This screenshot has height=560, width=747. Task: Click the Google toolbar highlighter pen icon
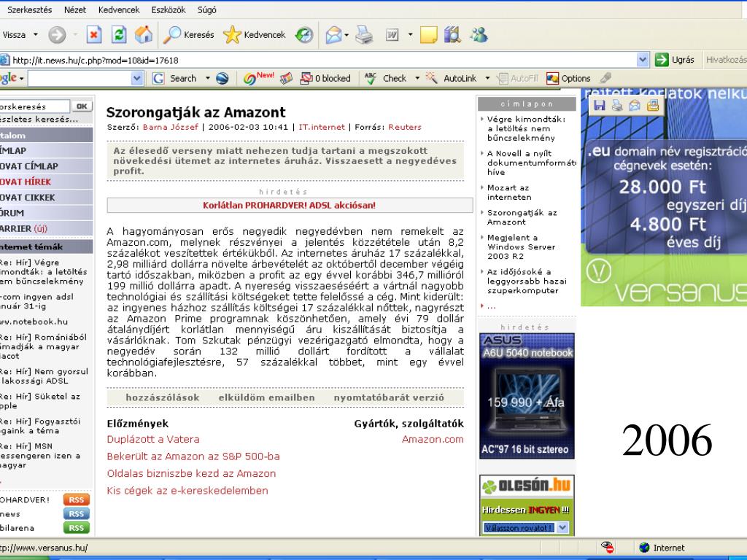tap(605, 77)
